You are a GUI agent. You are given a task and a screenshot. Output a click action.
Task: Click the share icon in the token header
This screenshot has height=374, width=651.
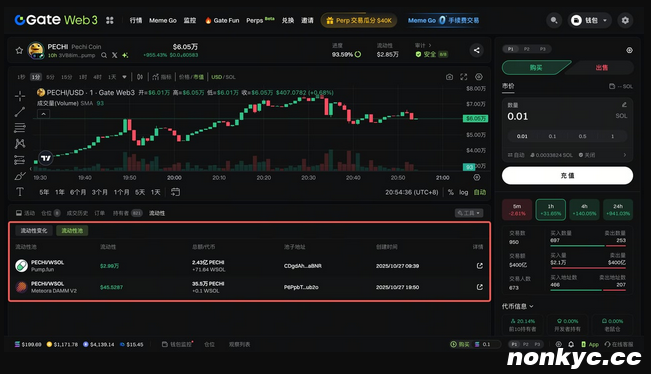[477, 50]
